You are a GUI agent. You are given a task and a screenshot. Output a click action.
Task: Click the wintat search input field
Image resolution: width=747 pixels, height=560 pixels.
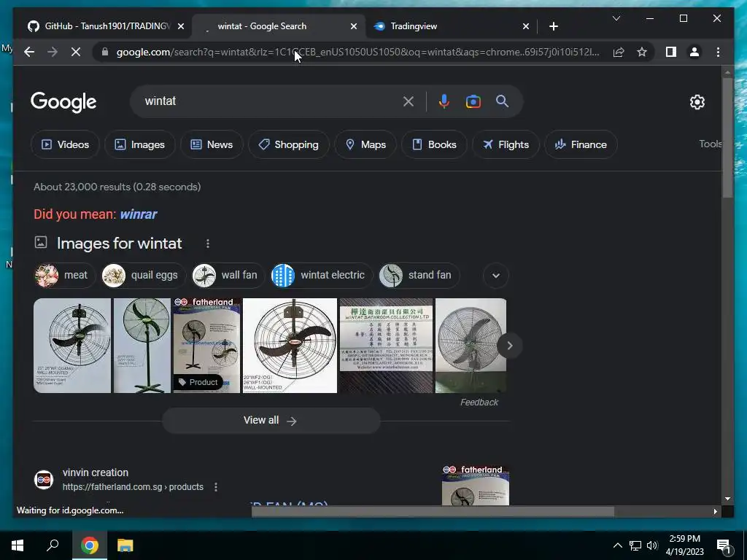click(271, 101)
